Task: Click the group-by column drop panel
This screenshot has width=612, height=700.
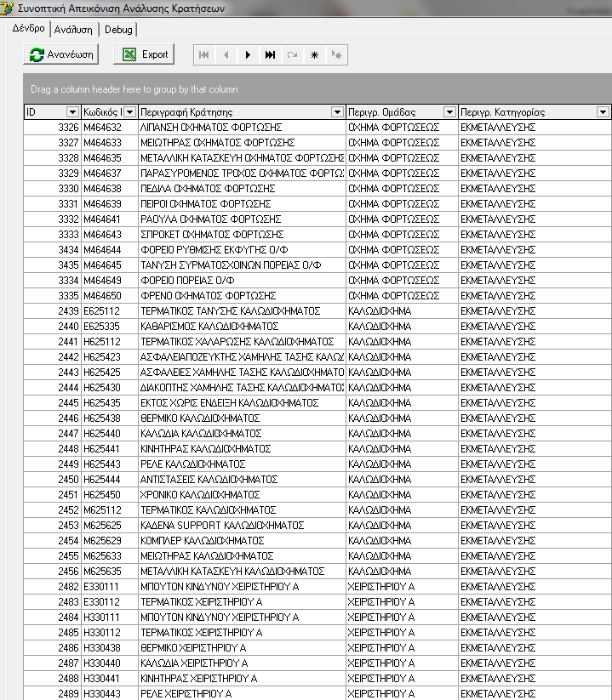Action: pyautogui.click(x=317, y=88)
